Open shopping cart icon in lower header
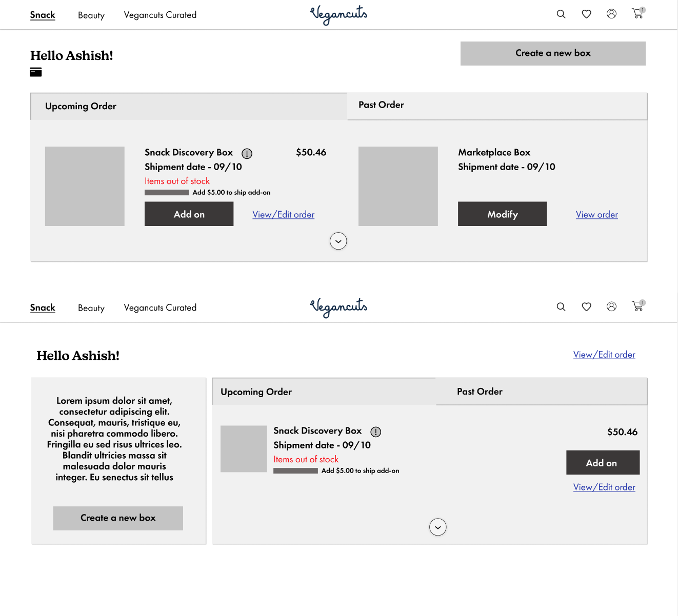678x616 pixels. [x=638, y=306]
